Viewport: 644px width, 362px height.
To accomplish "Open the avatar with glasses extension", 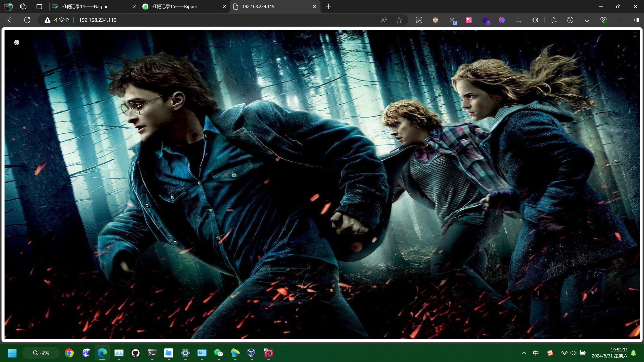I will [435, 20].
